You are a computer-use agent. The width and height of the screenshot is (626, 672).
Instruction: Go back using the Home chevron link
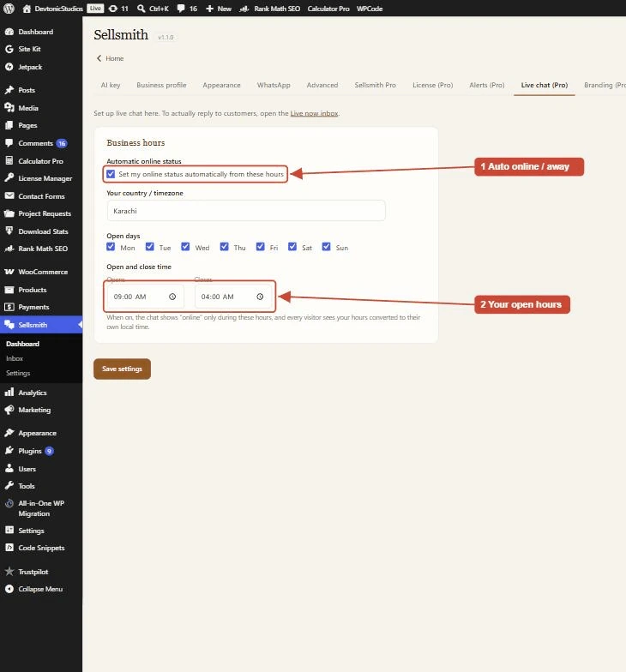[x=110, y=58]
